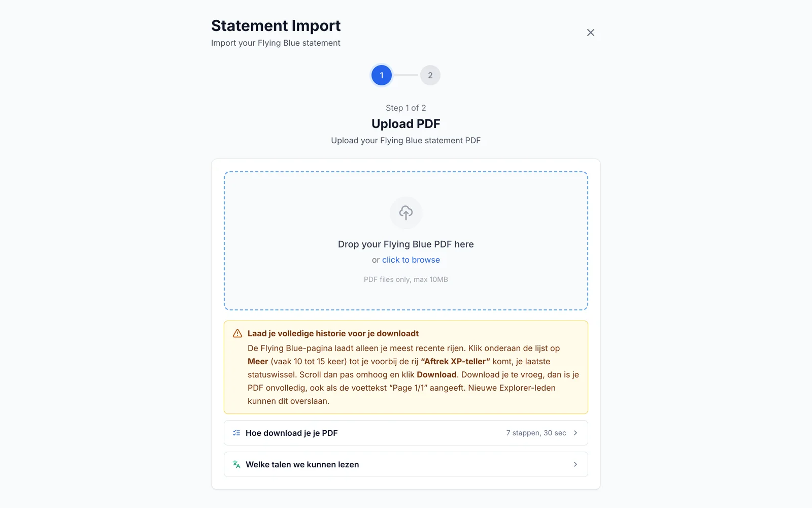Click the 7 stappen, 30 sec label
The height and width of the screenshot is (508, 812).
click(x=536, y=433)
